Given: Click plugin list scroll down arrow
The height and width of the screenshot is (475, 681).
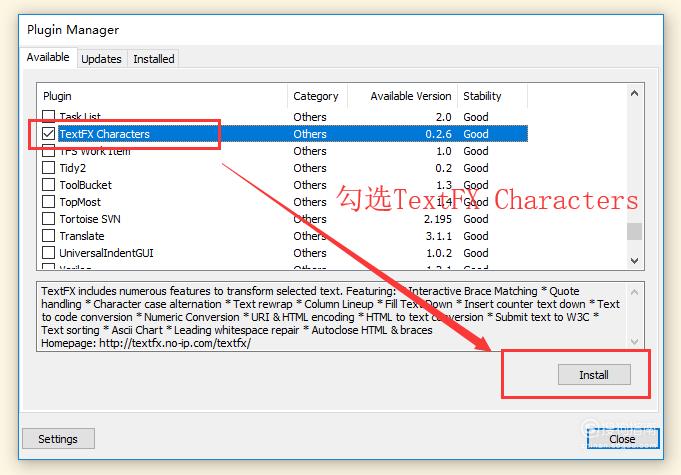Looking at the screenshot, I should 635,261.
